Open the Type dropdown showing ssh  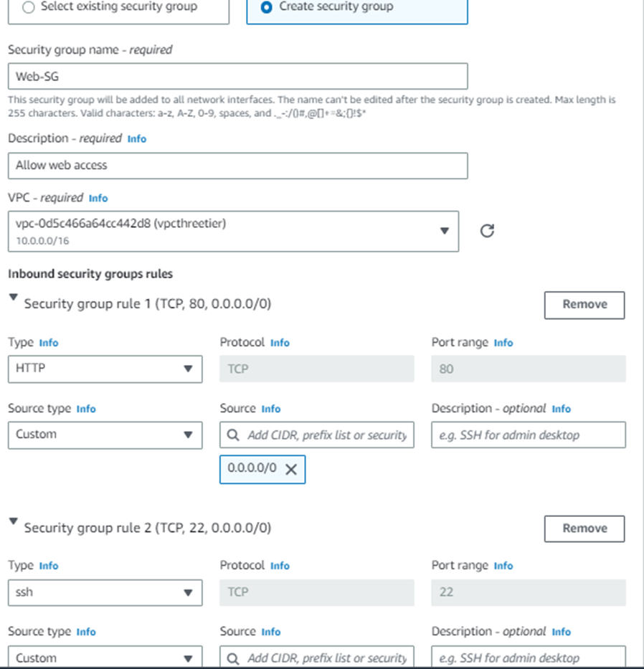[105, 592]
